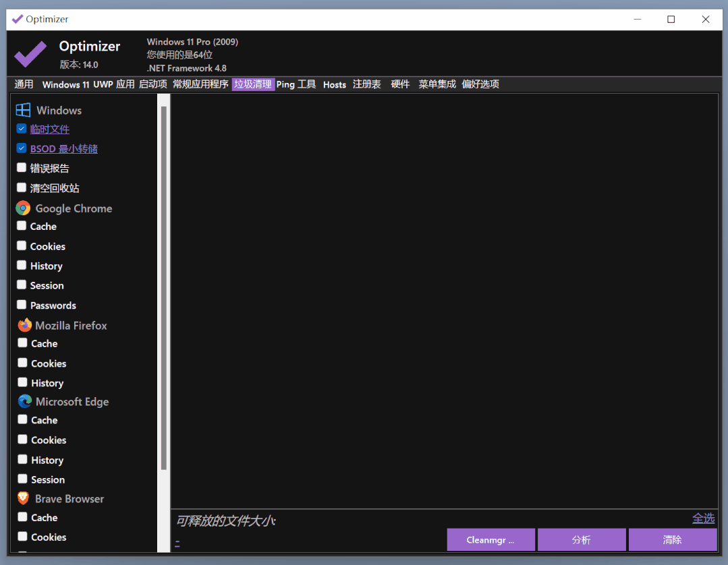Image resolution: width=728 pixels, height=565 pixels.
Task: Enable Google Chrome History checkbox
Action: pos(22,265)
